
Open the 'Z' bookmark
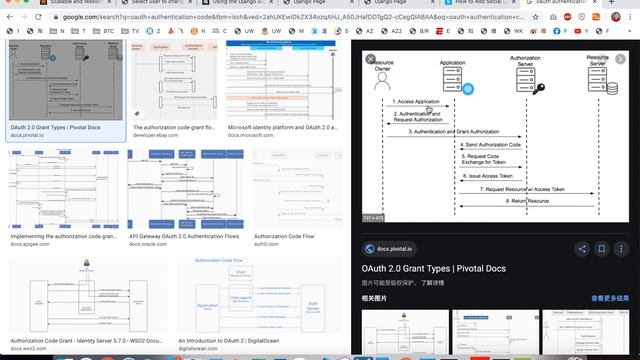(153, 31)
